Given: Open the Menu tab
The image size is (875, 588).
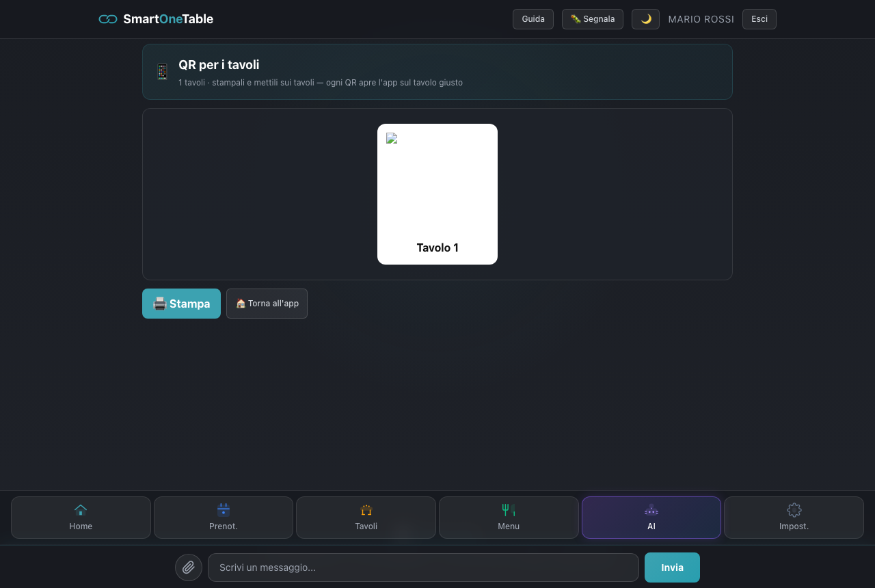Looking at the screenshot, I should 509,518.
